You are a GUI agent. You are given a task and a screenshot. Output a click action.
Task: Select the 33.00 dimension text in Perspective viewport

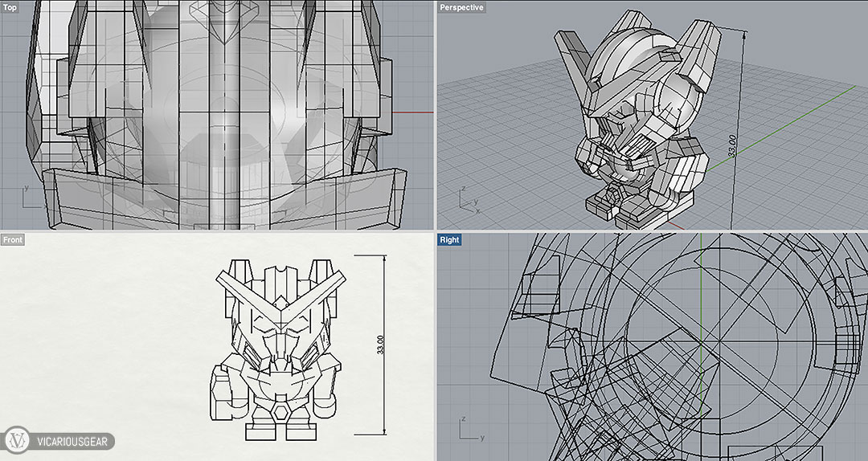click(x=732, y=146)
